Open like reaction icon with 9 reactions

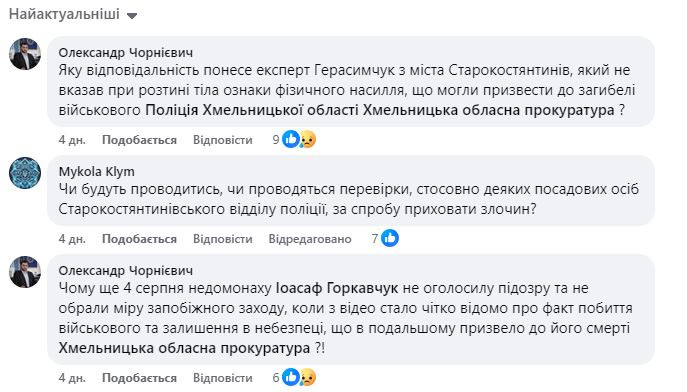(290, 139)
